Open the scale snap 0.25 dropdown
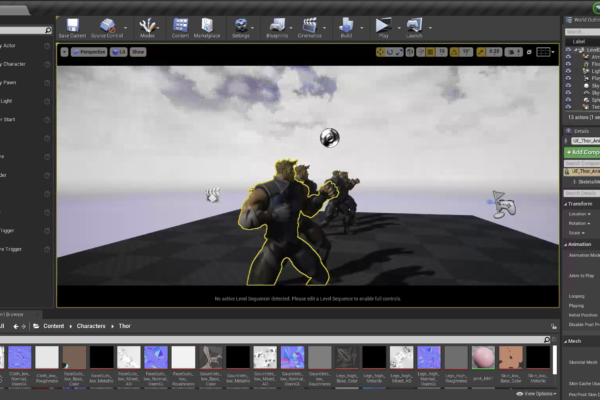 point(494,52)
